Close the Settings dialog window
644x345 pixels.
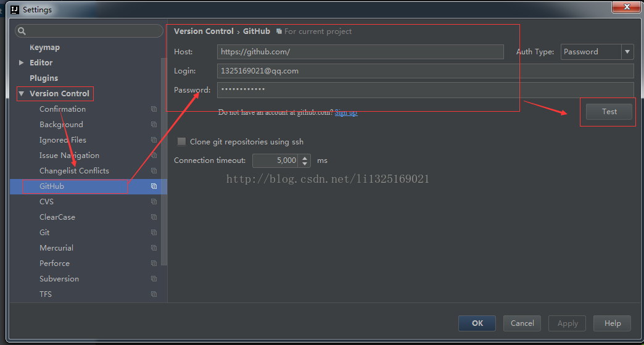[626, 7]
